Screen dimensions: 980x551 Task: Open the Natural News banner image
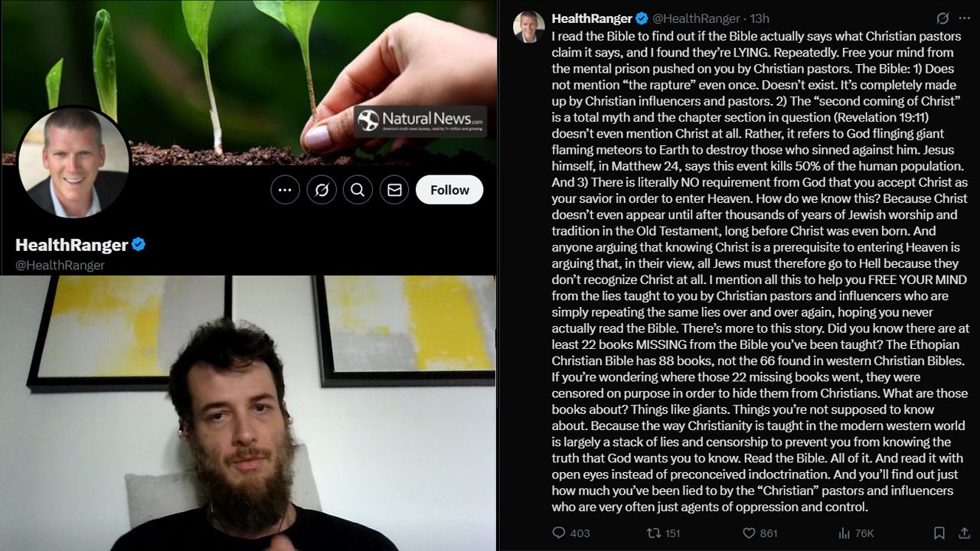click(249, 83)
